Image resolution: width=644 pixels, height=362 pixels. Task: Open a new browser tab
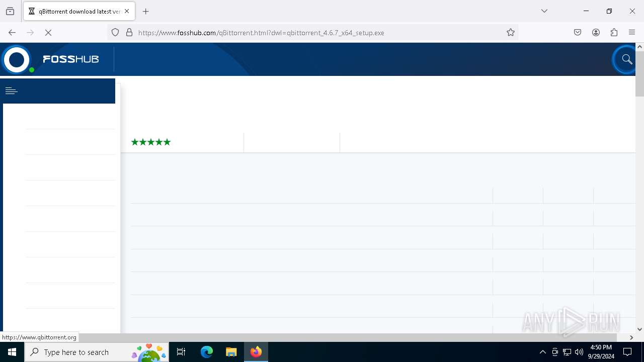[146, 11]
